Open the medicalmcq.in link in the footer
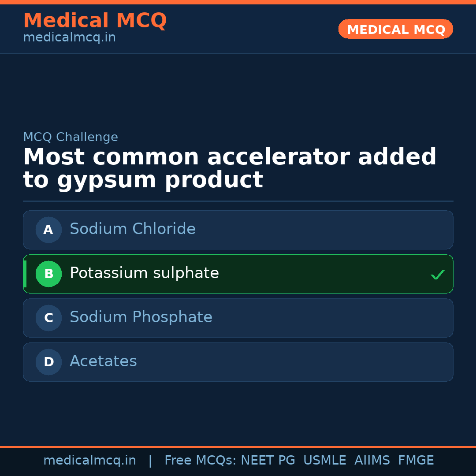Screen dimensions: 476x476 point(89,461)
